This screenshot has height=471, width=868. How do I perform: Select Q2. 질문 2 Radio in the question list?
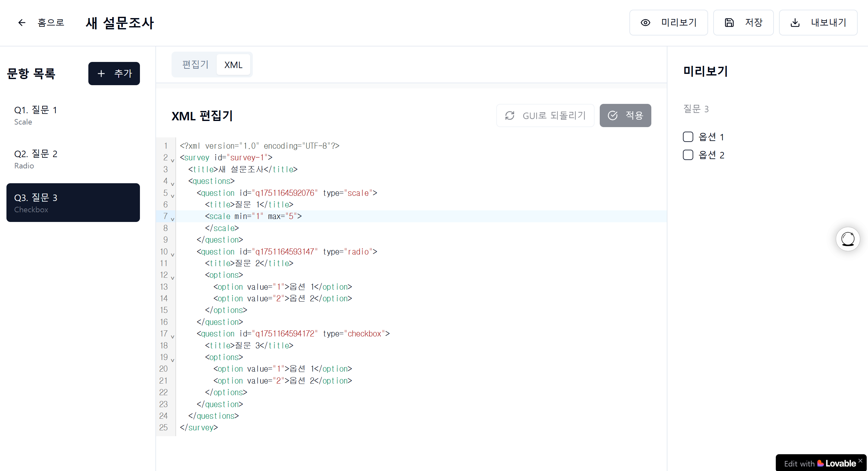pos(73,159)
